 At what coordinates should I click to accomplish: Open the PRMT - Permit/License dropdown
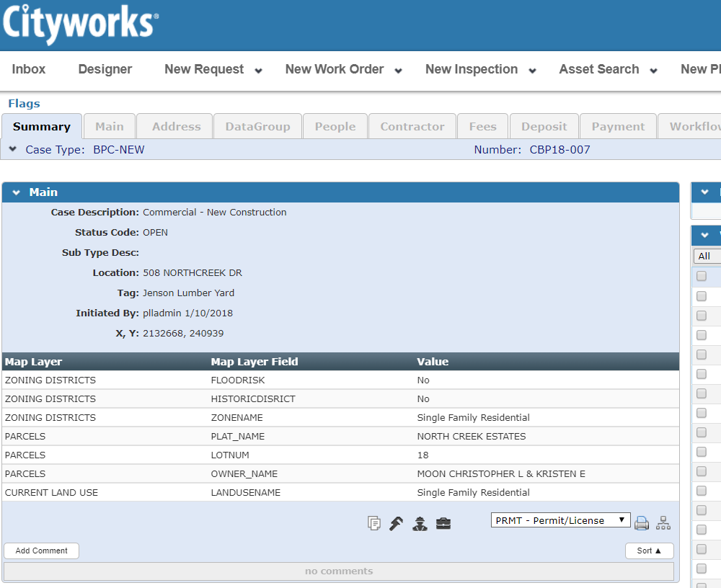[x=560, y=520]
